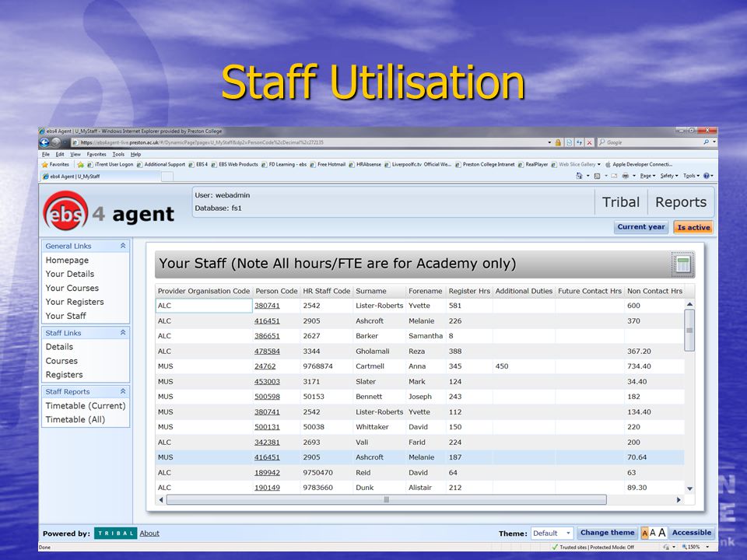Collapse the Staff Links section
The height and width of the screenshot is (560, 747).
(x=123, y=332)
